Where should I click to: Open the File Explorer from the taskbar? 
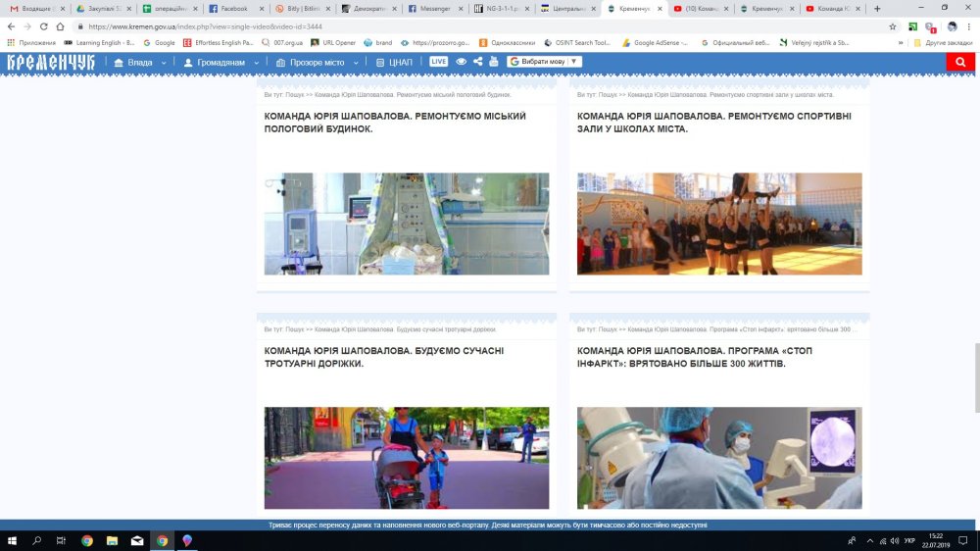[112, 540]
